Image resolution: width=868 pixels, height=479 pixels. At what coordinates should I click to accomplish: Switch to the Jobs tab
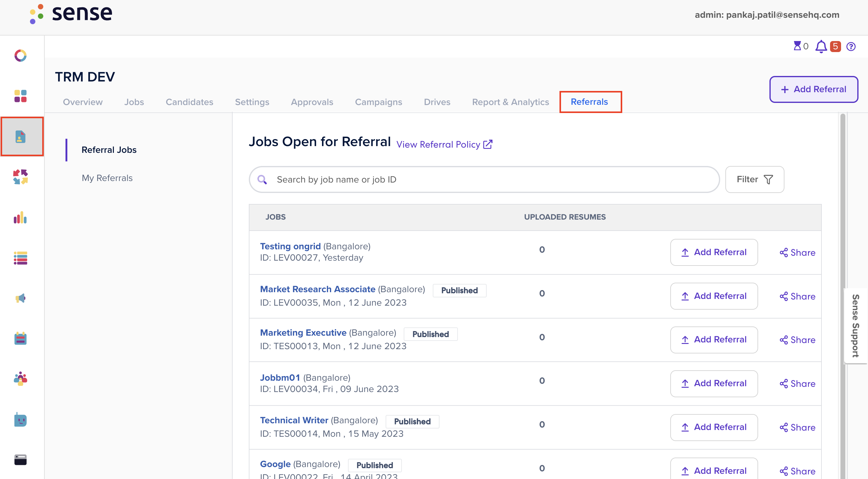[x=134, y=102]
